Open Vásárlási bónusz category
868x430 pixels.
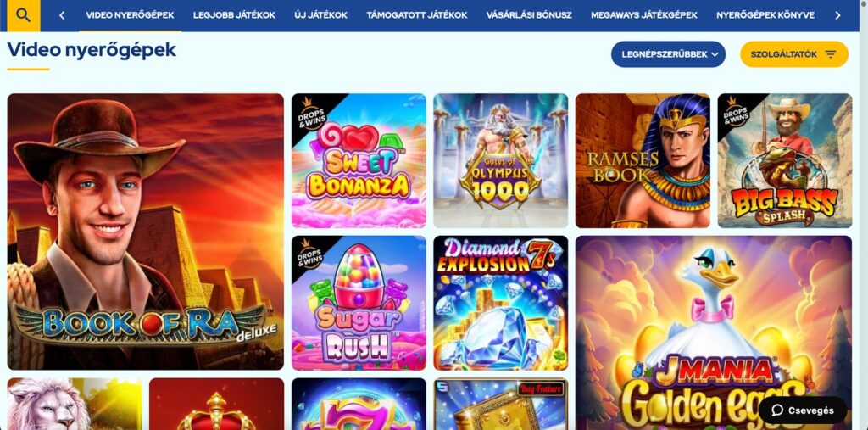529,15
